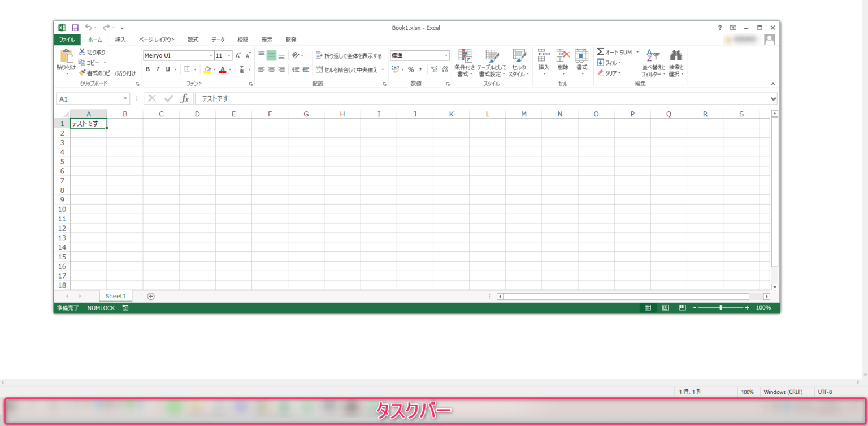Add a new sheet with plus icon
The height and width of the screenshot is (426, 868).
coord(151,297)
